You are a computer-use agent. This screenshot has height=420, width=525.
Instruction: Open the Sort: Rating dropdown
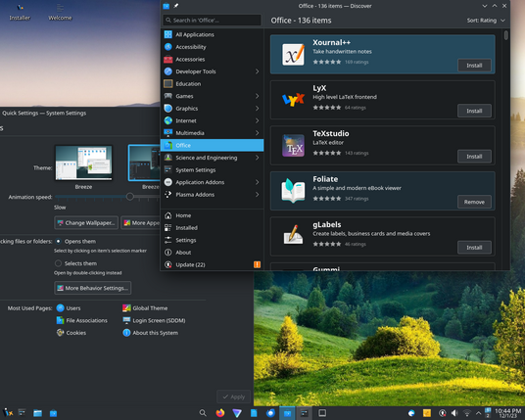[486, 21]
